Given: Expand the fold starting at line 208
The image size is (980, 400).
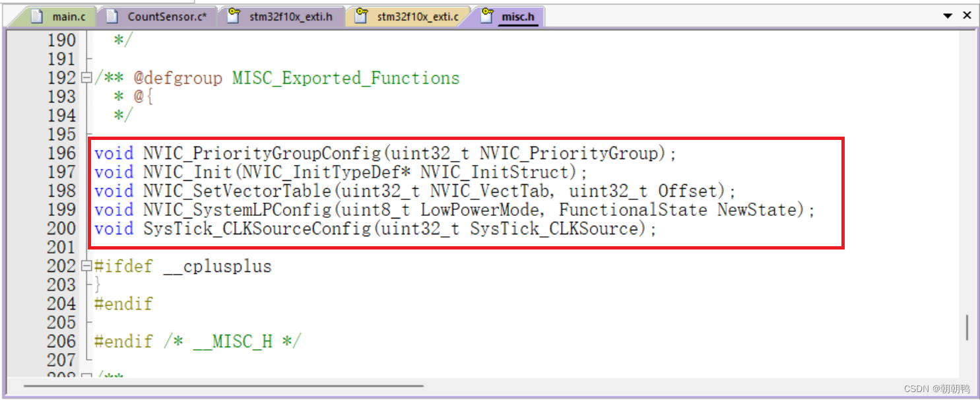Looking at the screenshot, I should click(x=85, y=374).
